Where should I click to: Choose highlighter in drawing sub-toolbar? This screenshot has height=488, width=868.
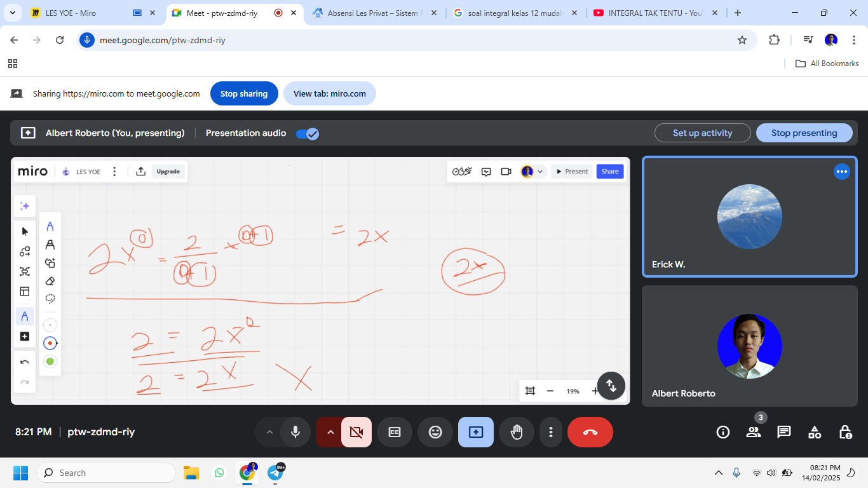tap(50, 245)
